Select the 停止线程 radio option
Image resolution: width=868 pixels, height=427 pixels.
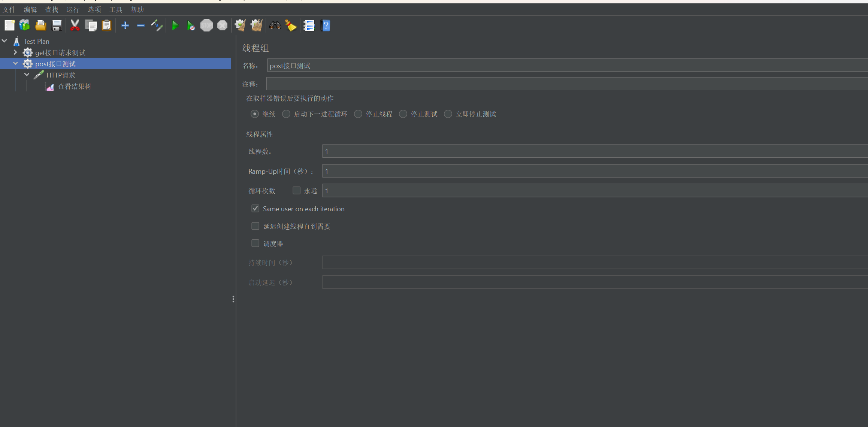click(358, 114)
